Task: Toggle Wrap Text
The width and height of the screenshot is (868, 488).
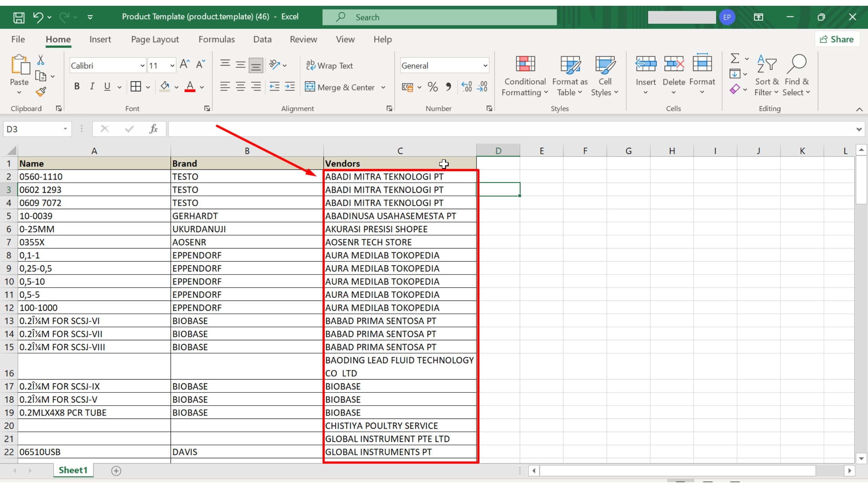Action: pyautogui.click(x=330, y=65)
